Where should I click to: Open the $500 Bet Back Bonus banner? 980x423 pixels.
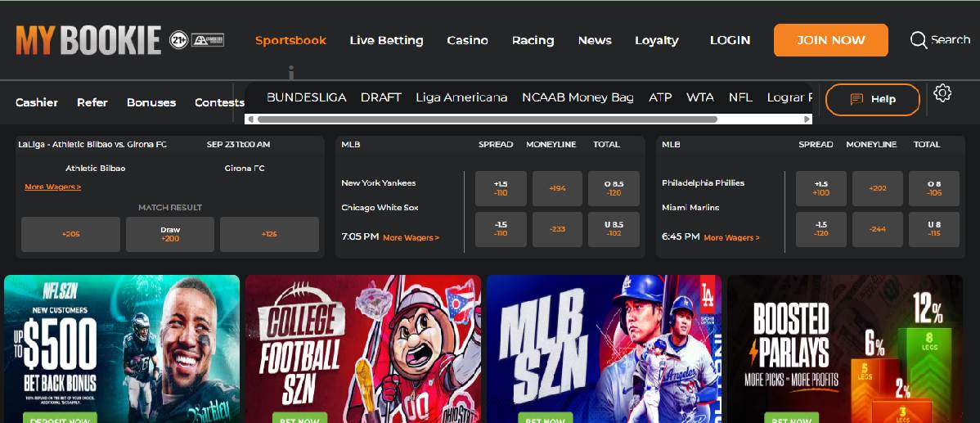click(x=122, y=349)
